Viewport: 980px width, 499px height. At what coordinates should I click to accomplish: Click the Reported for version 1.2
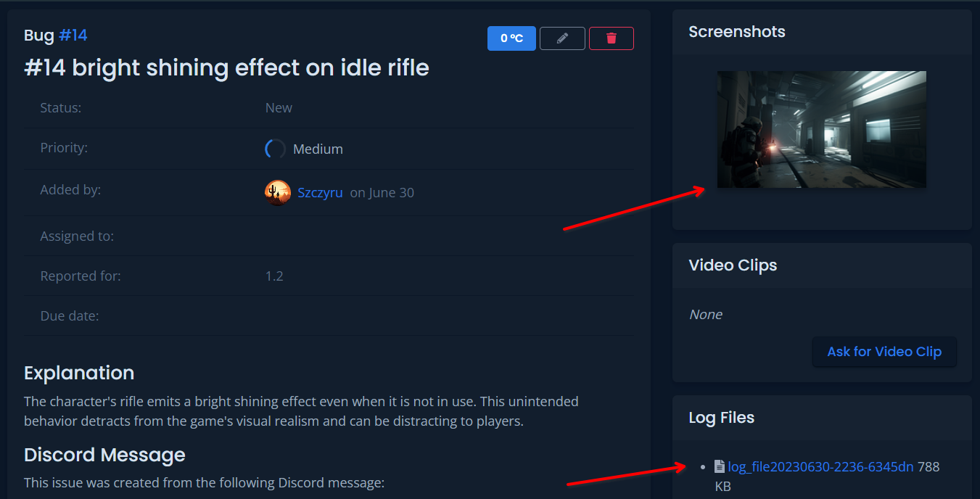pos(274,276)
